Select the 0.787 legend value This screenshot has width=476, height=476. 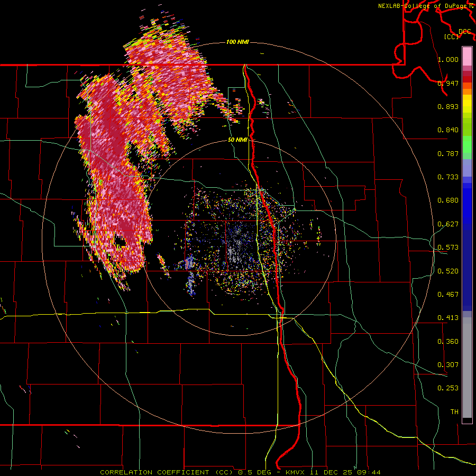(448, 153)
